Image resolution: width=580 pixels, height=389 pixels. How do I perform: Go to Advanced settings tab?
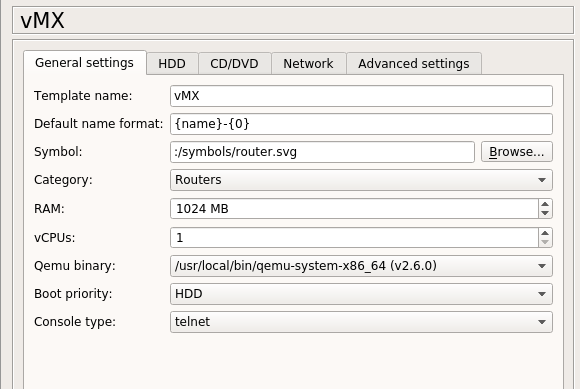pyautogui.click(x=414, y=64)
